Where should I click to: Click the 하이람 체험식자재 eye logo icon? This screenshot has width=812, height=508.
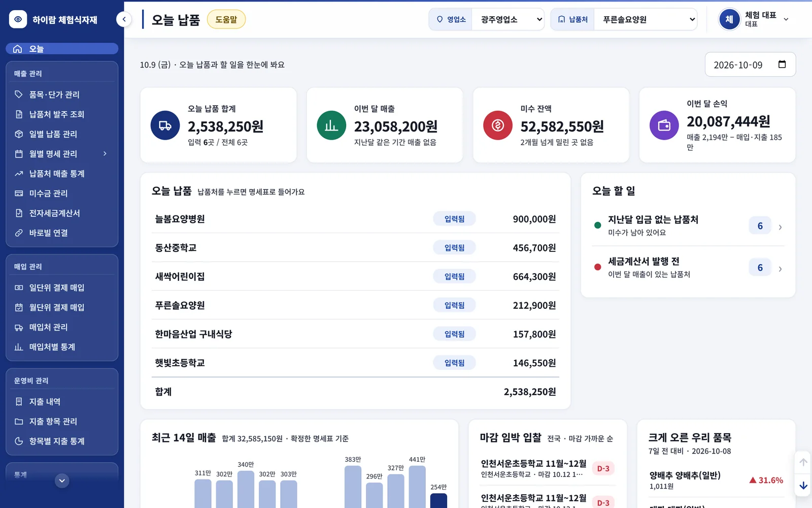coord(18,19)
